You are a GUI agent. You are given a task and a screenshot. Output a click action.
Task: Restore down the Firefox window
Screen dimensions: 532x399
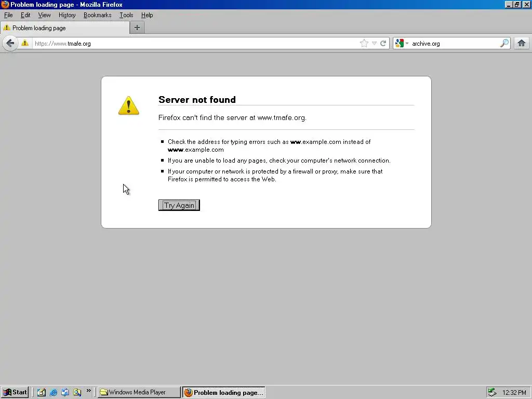(x=517, y=4)
